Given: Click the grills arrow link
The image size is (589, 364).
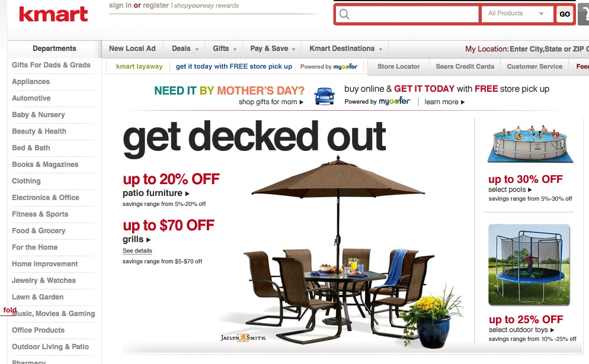Looking at the screenshot, I should point(136,240).
